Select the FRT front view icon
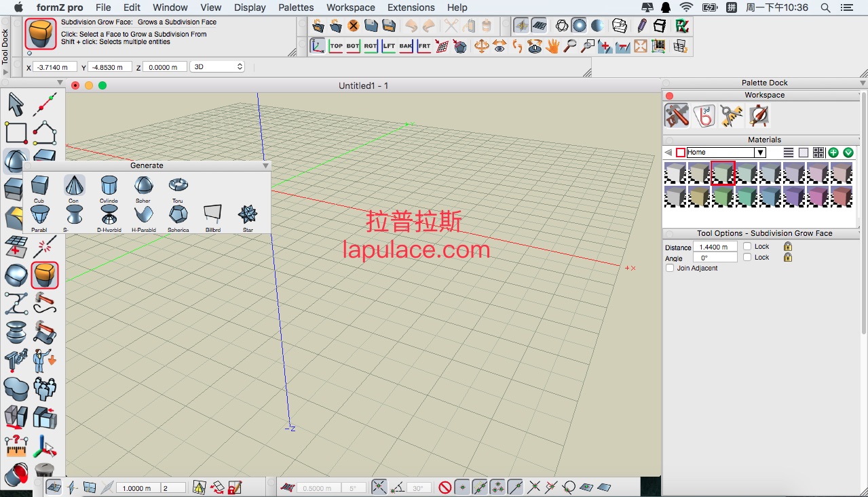The width and height of the screenshot is (868, 497). (x=423, y=46)
